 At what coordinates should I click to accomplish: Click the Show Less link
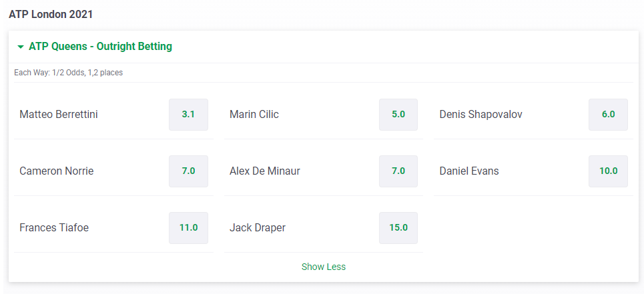[324, 267]
